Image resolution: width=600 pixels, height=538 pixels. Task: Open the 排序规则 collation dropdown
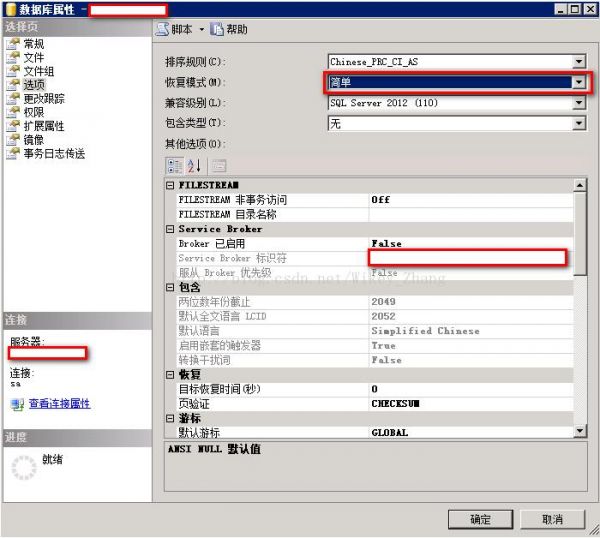[x=579, y=61]
